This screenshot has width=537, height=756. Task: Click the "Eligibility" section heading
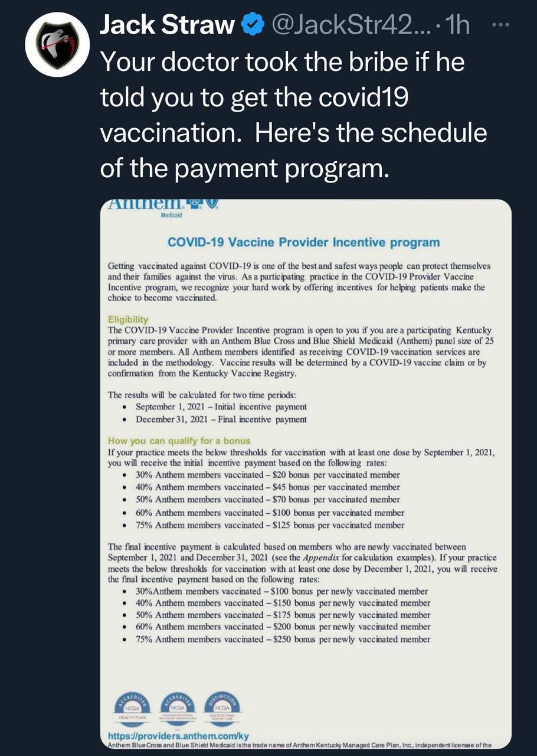(128, 319)
